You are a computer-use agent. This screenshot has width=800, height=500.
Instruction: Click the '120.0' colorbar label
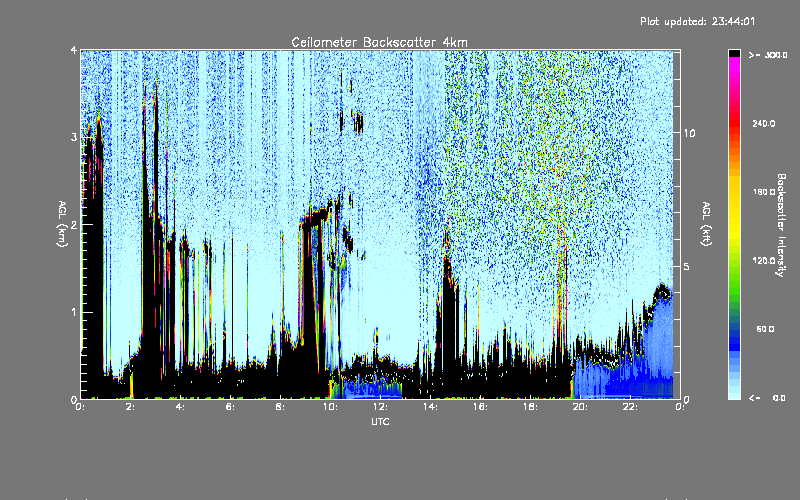tap(764, 260)
